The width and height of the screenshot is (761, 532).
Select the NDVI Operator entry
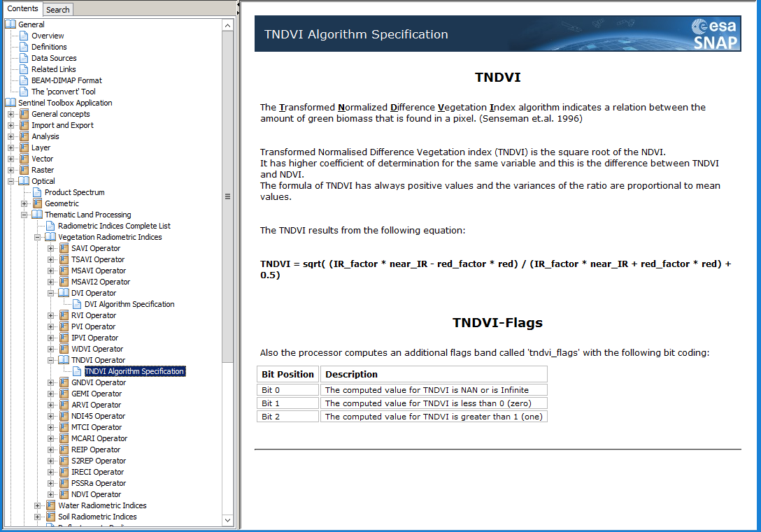(x=96, y=495)
